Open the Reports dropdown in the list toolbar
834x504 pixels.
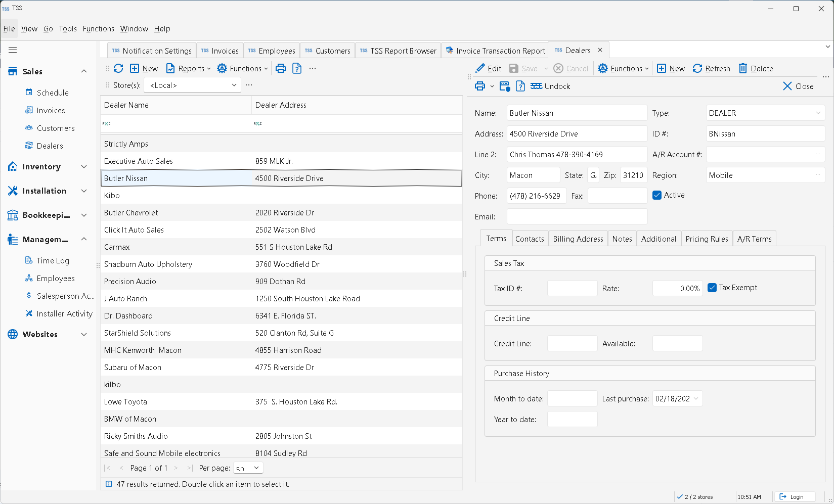point(188,69)
